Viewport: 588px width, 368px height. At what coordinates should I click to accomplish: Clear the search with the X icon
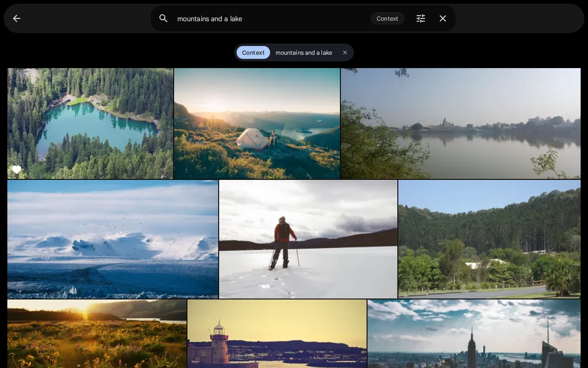pyautogui.click(x=443, y=18)
